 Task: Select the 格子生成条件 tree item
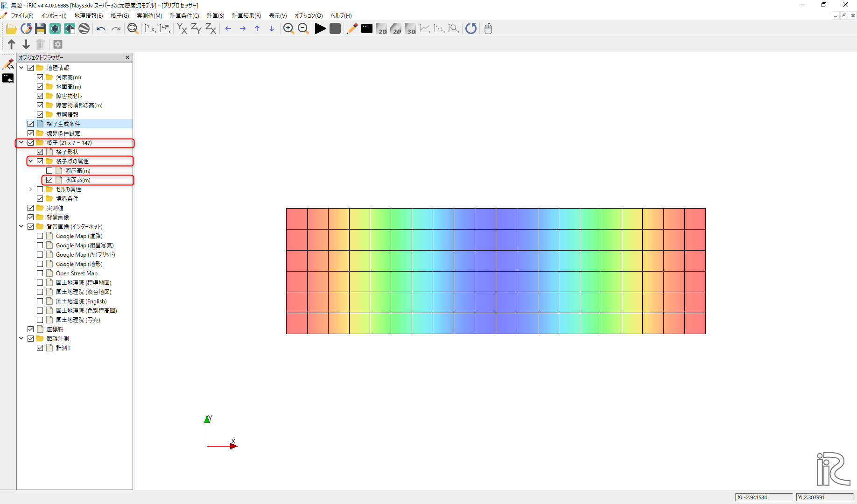pyautogui.click(x=63, y=124)
